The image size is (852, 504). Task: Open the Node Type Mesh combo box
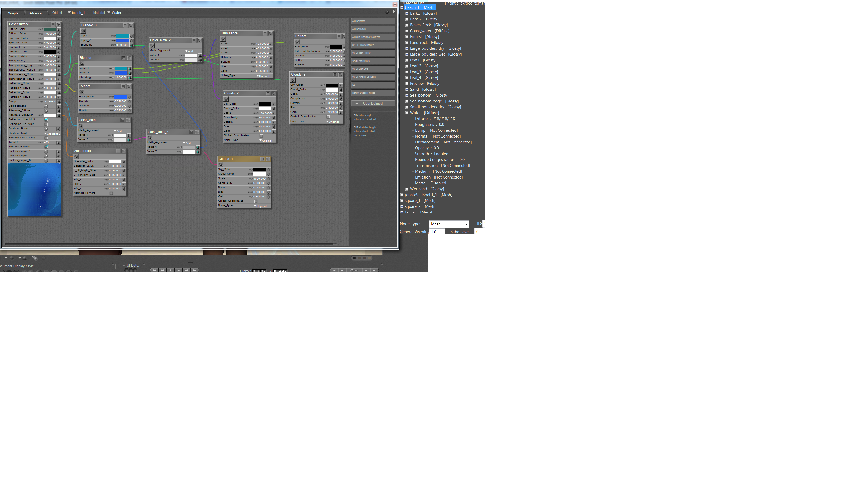[x=449, y=224]
